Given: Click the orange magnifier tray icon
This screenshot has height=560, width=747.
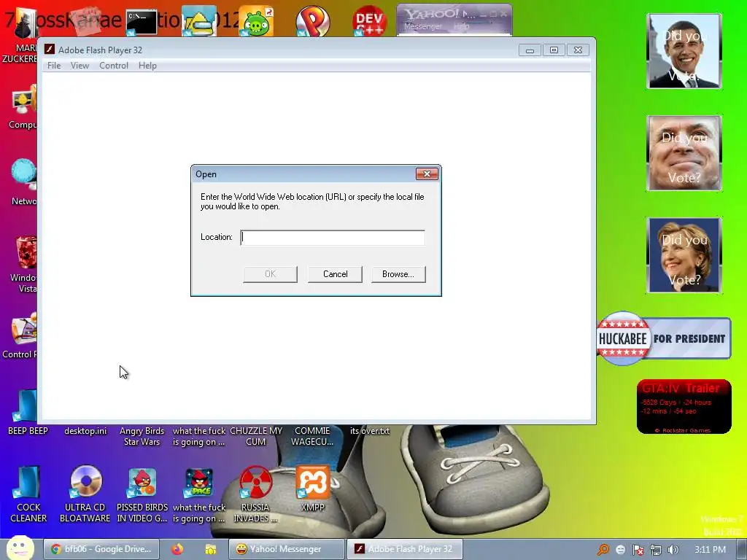Looking at the screenshot, I should coord(603,550).
